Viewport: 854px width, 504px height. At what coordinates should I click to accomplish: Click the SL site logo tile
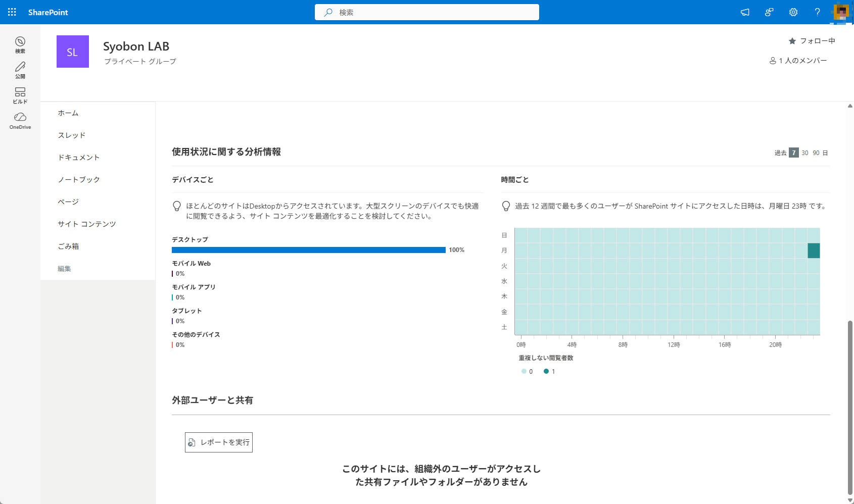pos(73,52)
